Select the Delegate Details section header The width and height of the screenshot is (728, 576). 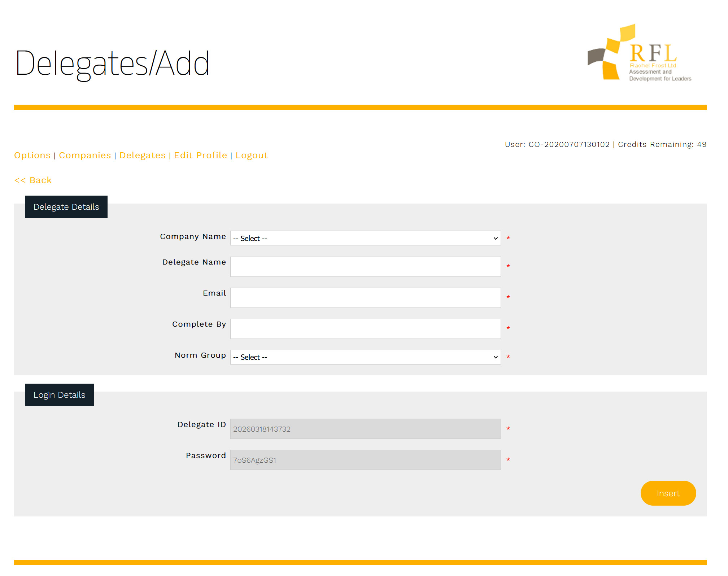click(x=66, y=207)
